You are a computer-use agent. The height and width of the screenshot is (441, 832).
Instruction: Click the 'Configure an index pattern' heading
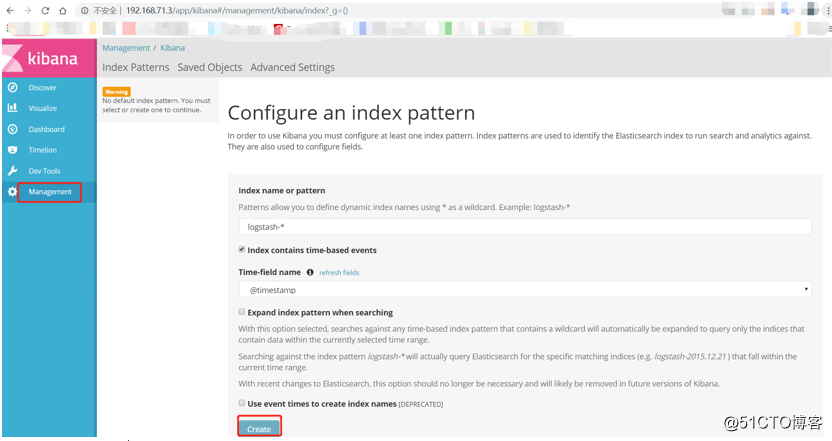click(351, 113)
